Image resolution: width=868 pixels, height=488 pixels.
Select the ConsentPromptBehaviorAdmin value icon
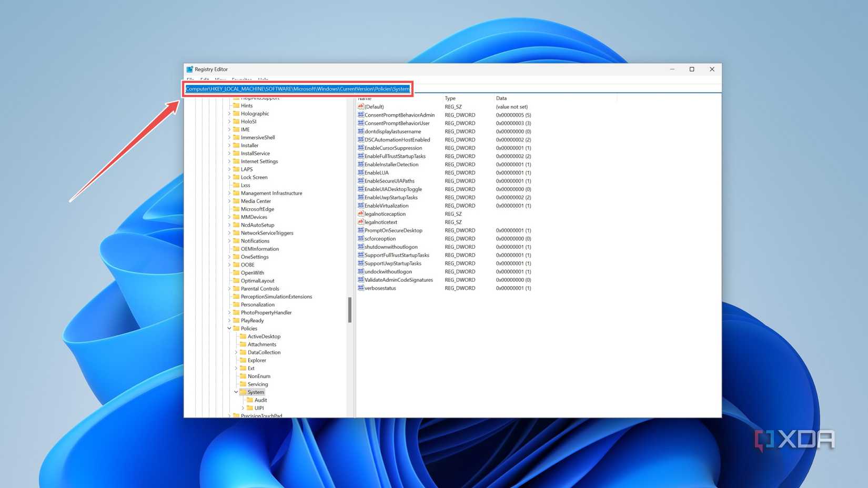pyautogui.click(x=360, y=115)
